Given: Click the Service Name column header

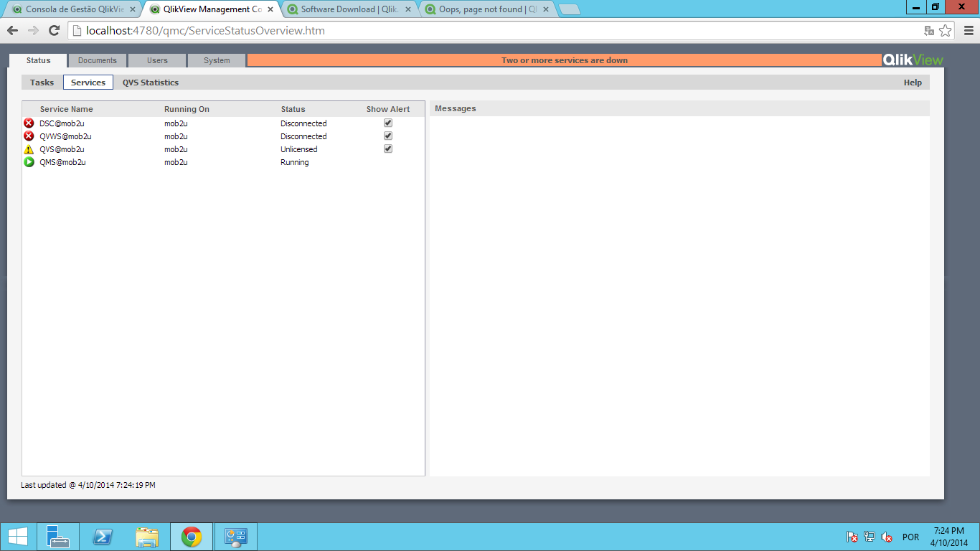Looking at the screenshot, I should point(67,109).
